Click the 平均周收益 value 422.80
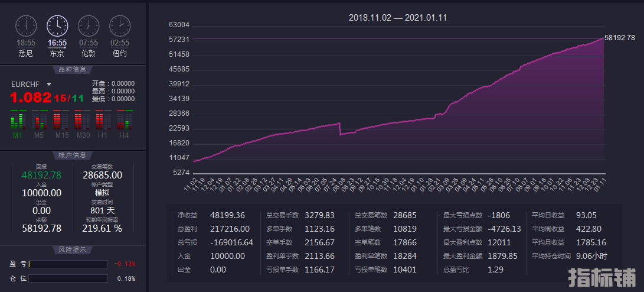This screenshot has width=644, height=292. coord(589,229)
